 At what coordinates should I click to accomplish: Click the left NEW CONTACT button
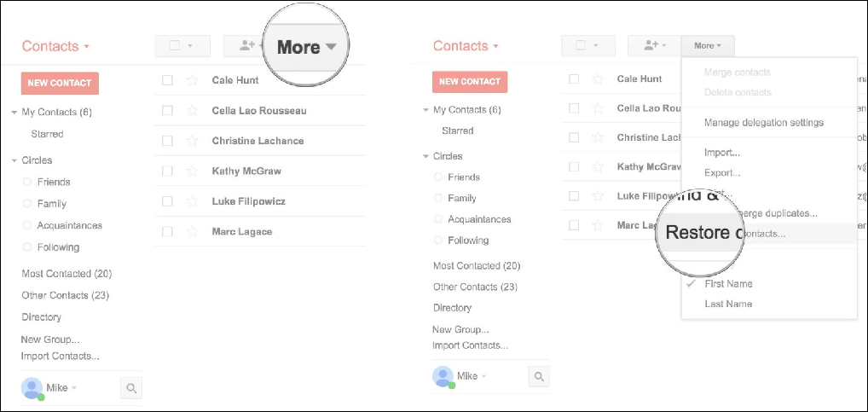(x=60, y=83)
